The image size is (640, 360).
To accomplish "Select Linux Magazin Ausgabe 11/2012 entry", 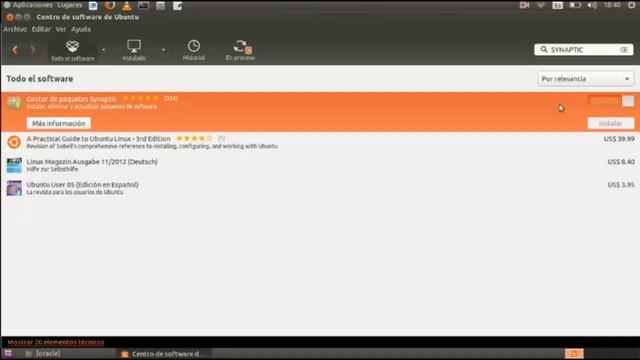I will point(320,165).
